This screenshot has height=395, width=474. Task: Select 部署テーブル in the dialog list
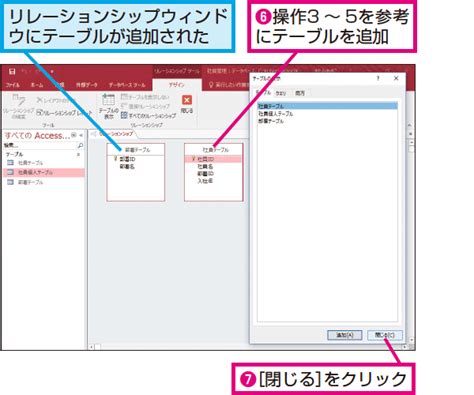tap(271, 121)
